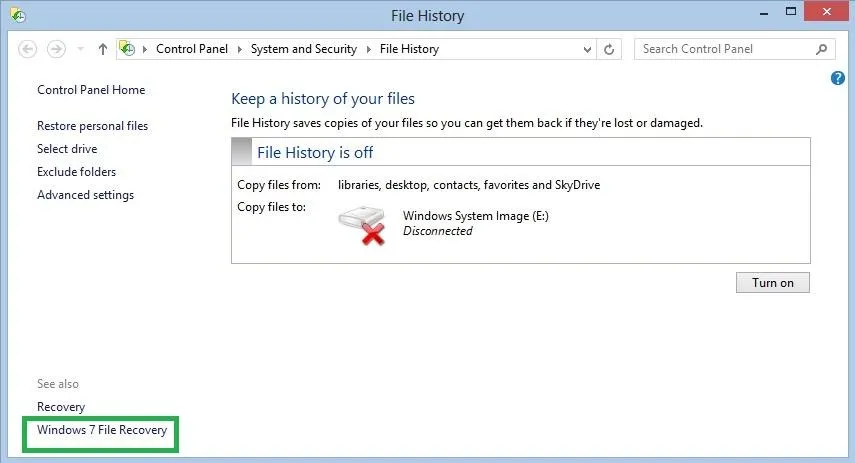Image resolution: width=855 pixels, height=463 pixels.
Task: Open Help with blue question mark
Action: click(x=838, y=79)
